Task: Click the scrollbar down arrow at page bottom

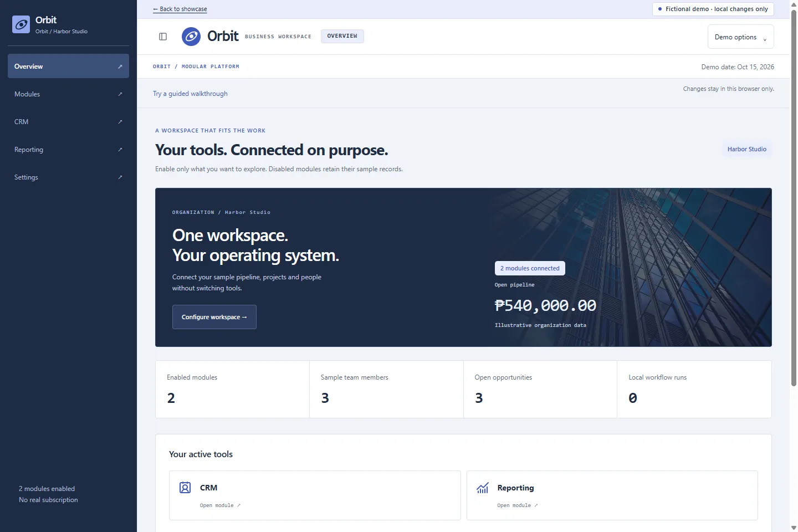Action: [x=794, y=528]
